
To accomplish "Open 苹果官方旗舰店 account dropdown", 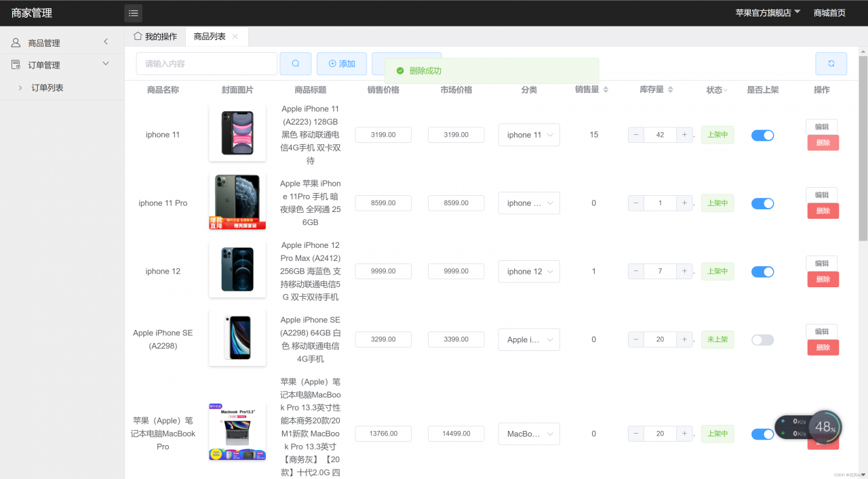I will [768, 13].
